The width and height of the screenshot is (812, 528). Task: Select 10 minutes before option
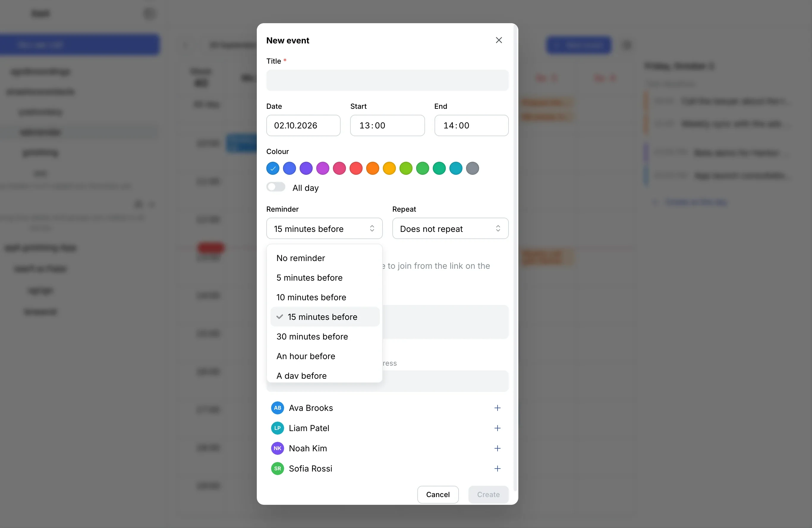pyautogui.click(x=325, y=297)
